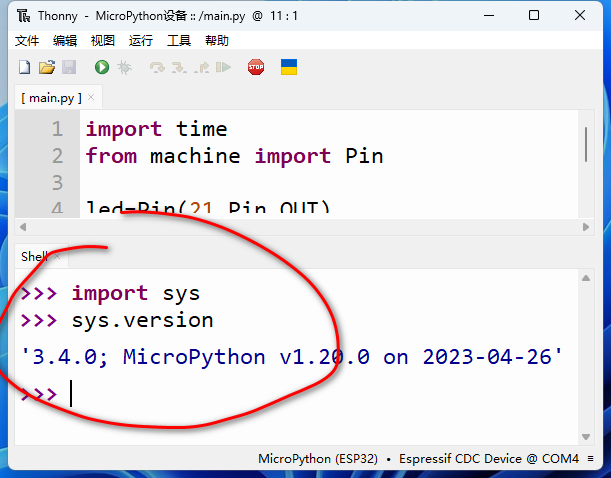The height and width of the screenshot is (478, 611).
Task: Click the 'sys.version' shell command
Action: pyautogui.click(x=142, y=321)
